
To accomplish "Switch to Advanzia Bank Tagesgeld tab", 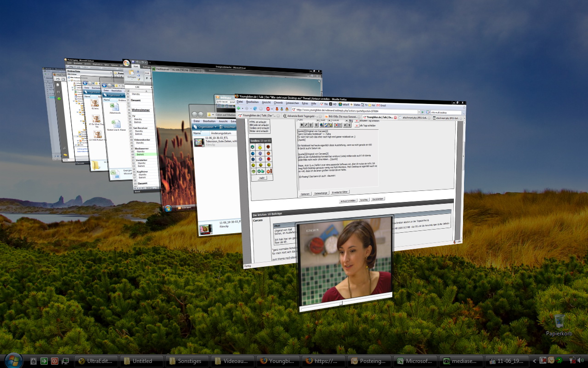I will 302,116.
